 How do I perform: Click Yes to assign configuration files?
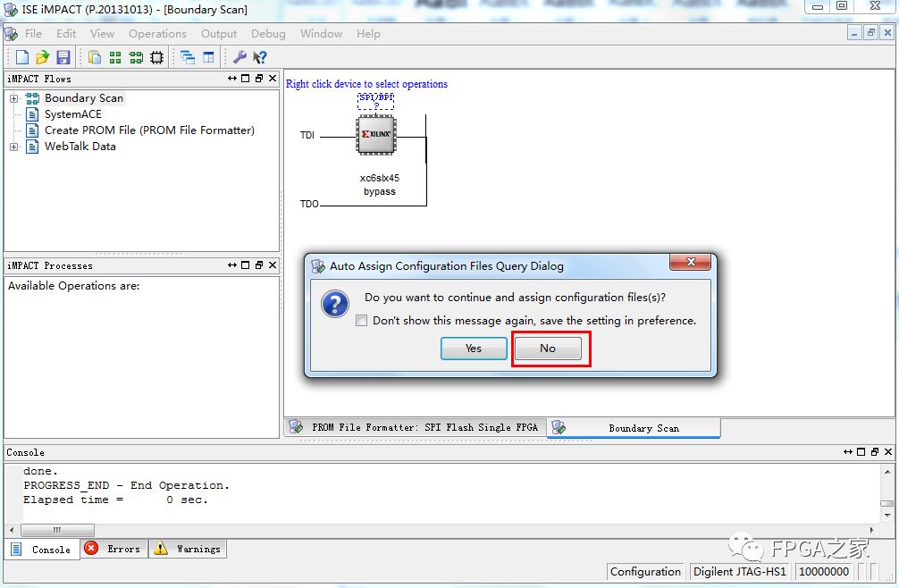tap(474, 349)
